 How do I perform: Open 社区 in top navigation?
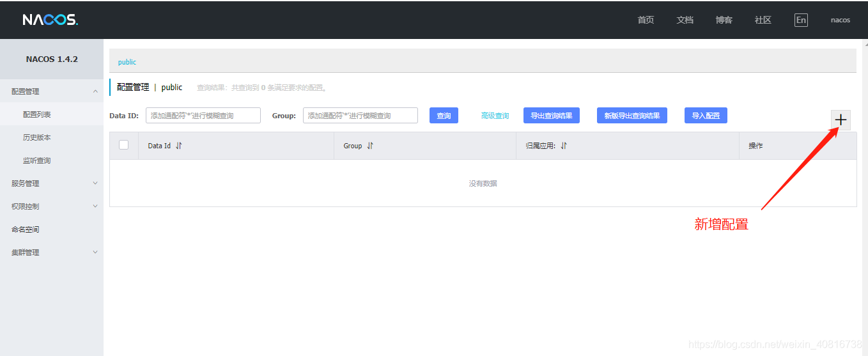point(763,20)
